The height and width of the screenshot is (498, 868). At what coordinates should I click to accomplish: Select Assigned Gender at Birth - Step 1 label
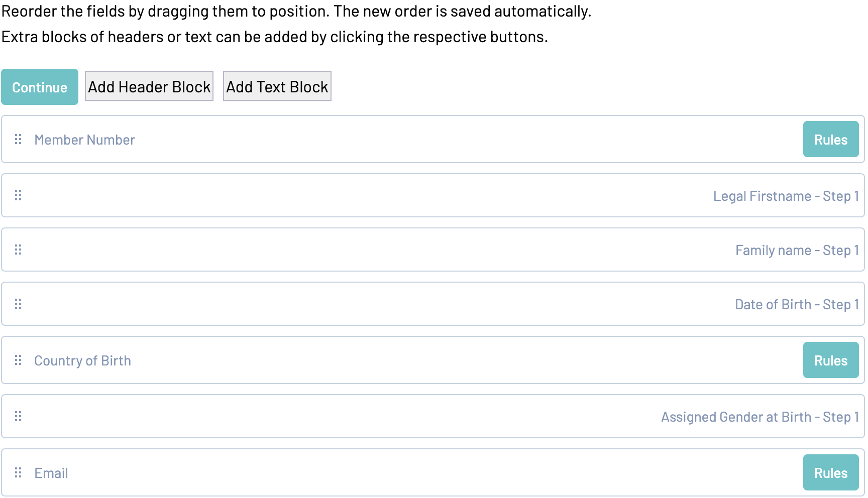coord(759,417)
